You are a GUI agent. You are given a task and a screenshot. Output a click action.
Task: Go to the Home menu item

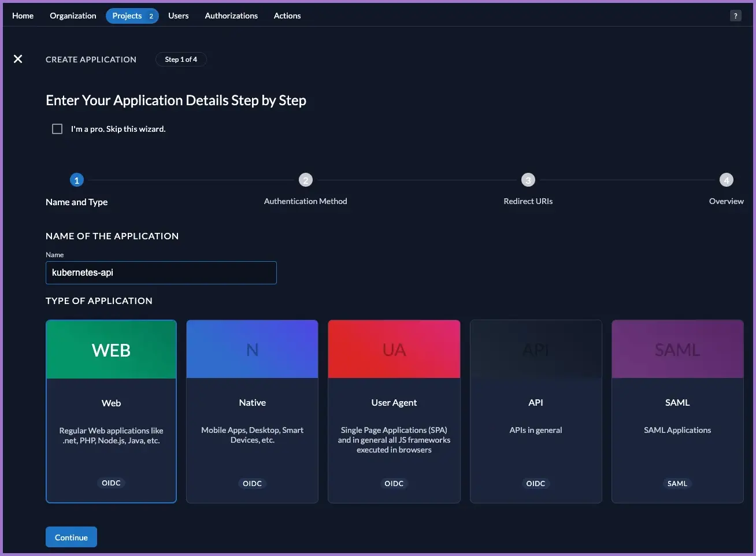coord(23,16)
